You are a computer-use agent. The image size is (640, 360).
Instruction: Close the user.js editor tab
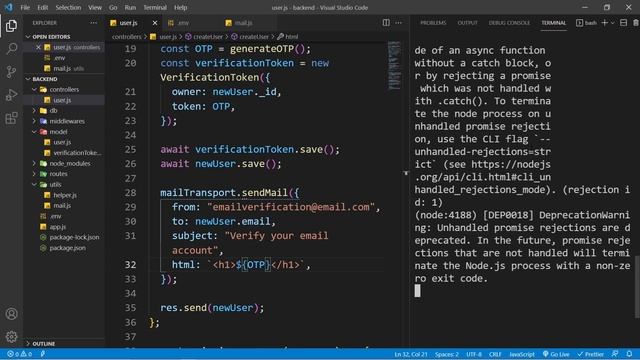(155, 23)
